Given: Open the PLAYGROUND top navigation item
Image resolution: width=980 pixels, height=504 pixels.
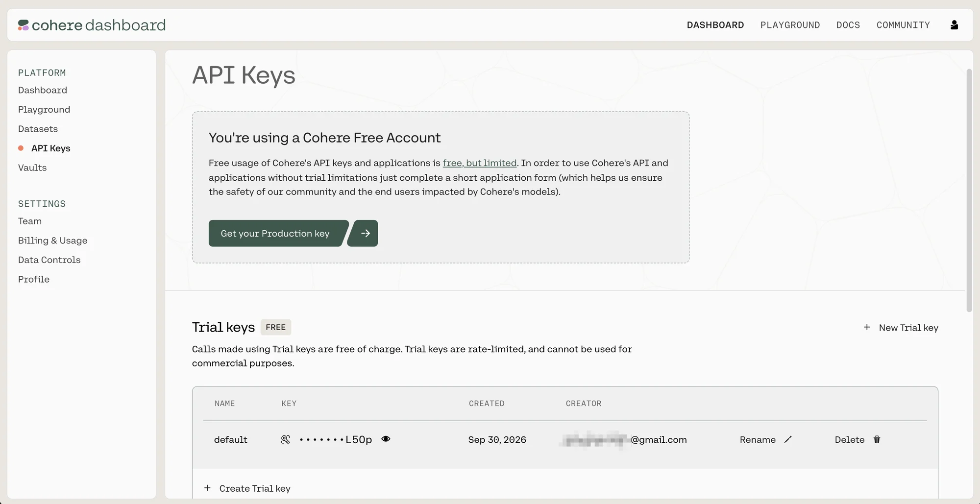Looking at the screenshot, I should [790, 25].
